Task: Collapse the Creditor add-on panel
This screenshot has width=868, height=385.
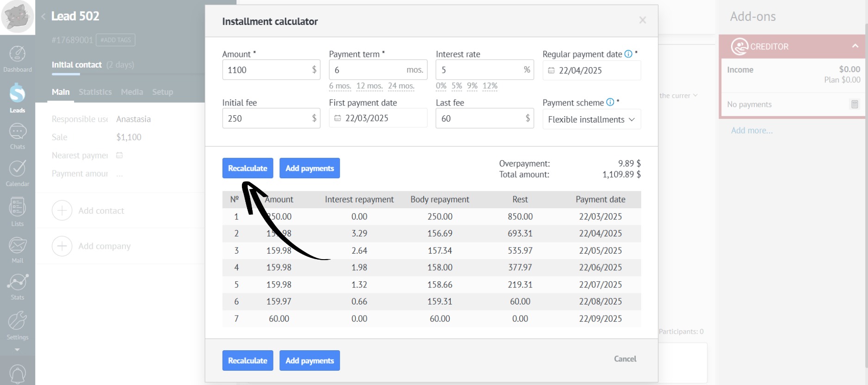Action: (855, 46)
